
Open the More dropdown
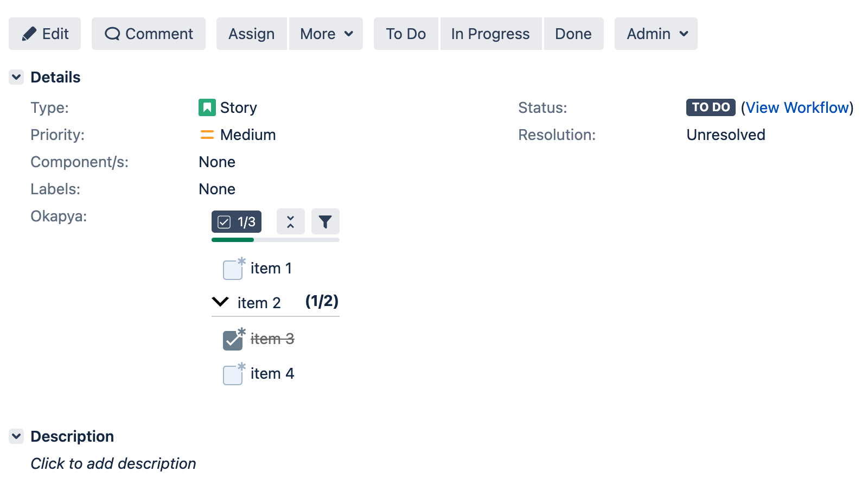pyautogui.click(x=325, y=33)
